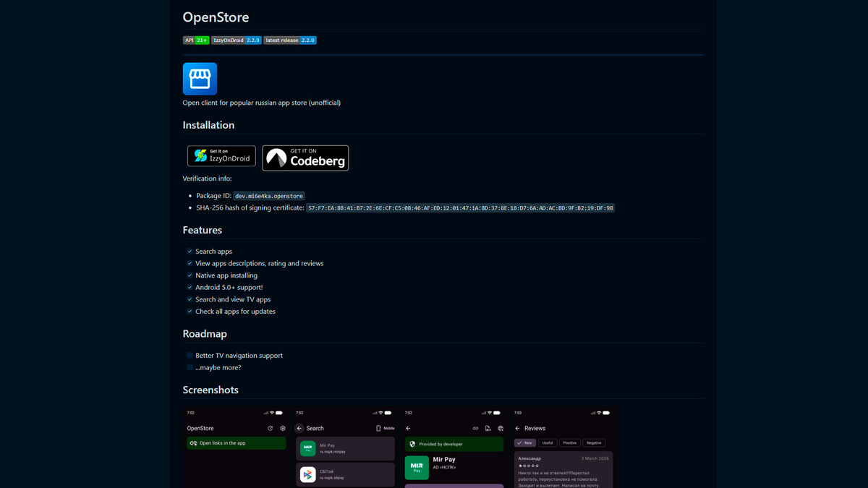Click the settings gear in the OpenStore home screenshot

283,429
